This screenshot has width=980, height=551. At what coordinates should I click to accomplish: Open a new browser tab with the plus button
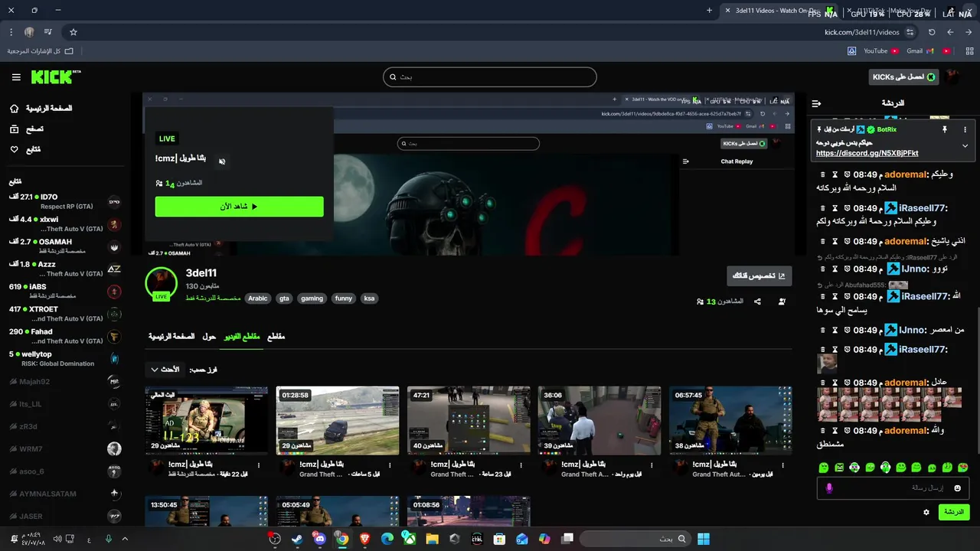(709, 11)
